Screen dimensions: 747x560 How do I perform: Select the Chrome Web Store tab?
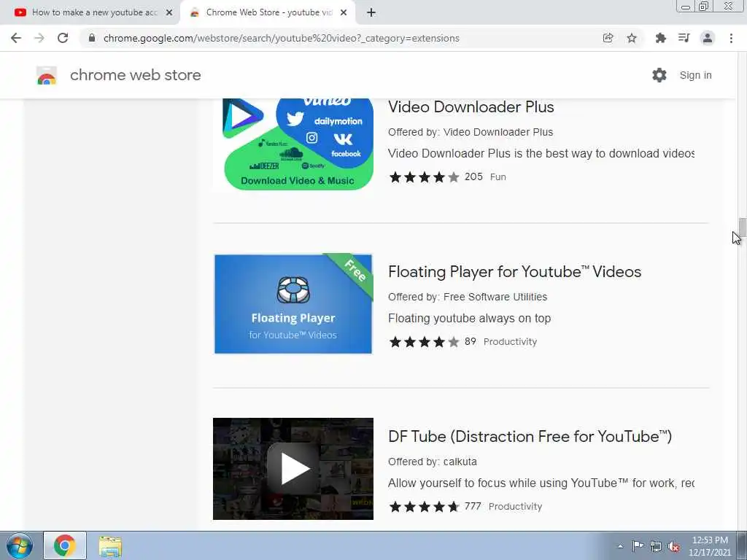tap(268, 13)
